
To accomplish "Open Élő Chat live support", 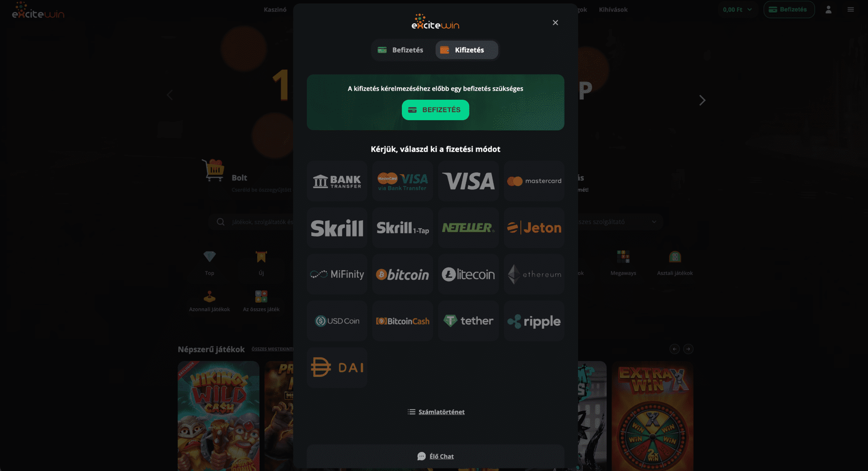I will pyautogui.click(x=435, y=456).
